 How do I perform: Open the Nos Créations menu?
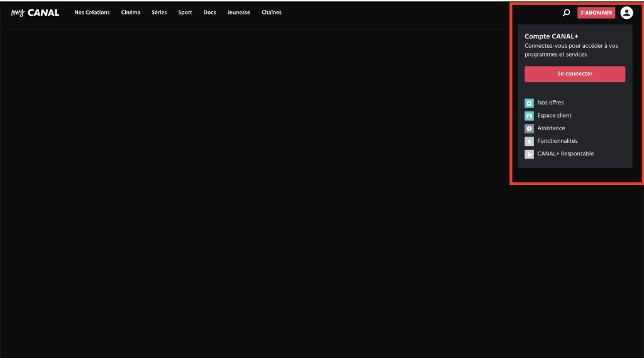pos(92,13)
